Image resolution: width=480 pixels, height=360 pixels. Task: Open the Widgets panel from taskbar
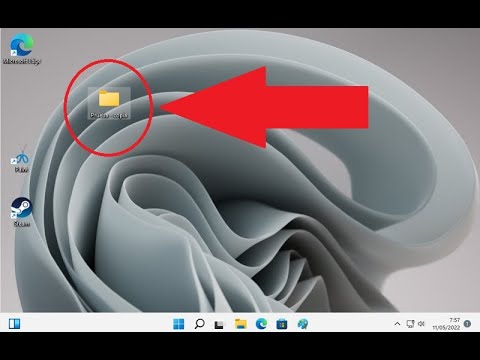(x=14, y=323)
